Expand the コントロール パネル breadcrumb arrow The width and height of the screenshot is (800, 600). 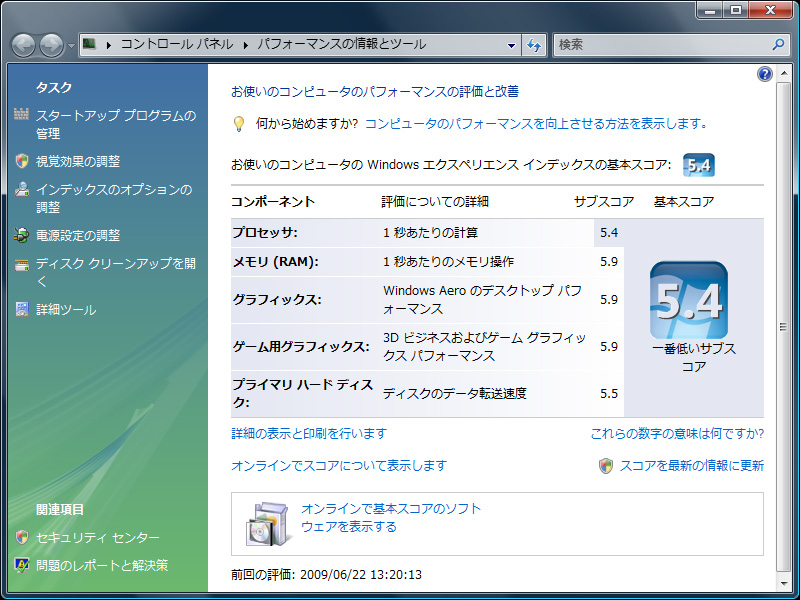pos(246,45)
